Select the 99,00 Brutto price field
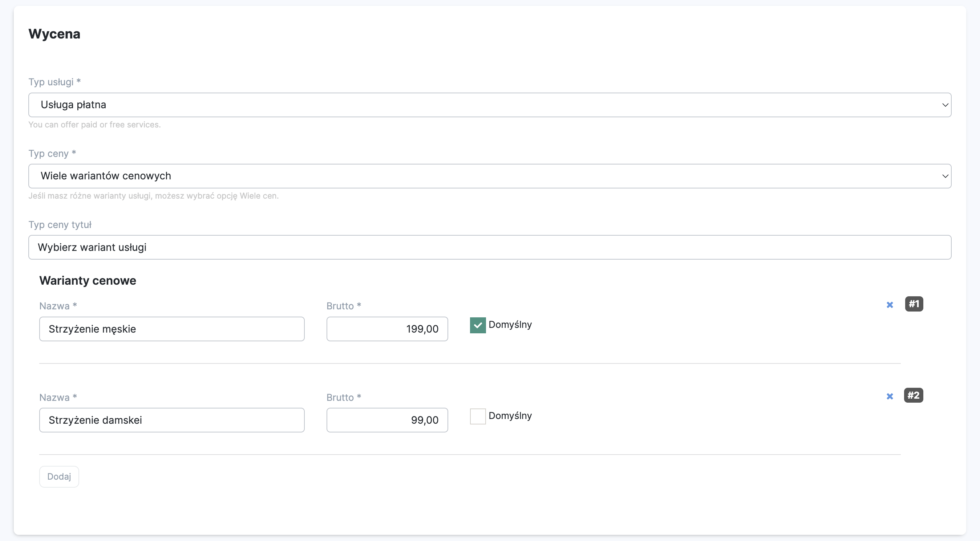 click(x=387, y=420)
